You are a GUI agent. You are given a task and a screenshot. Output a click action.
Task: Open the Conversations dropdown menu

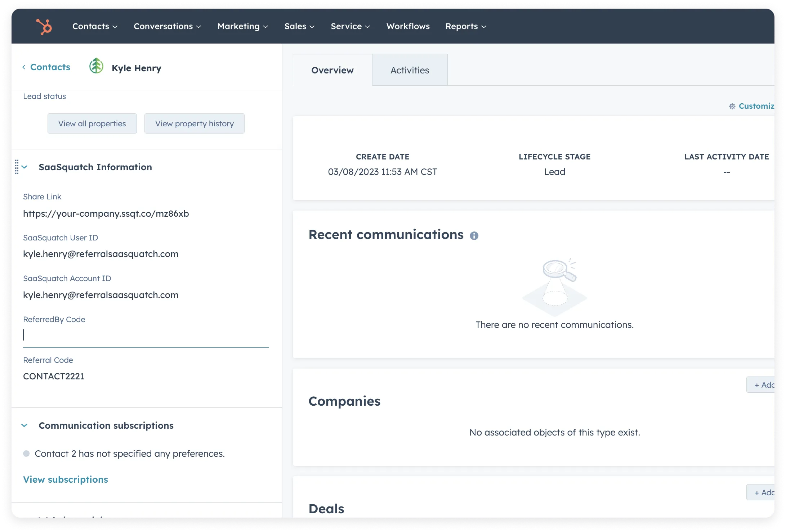point(167,26)
